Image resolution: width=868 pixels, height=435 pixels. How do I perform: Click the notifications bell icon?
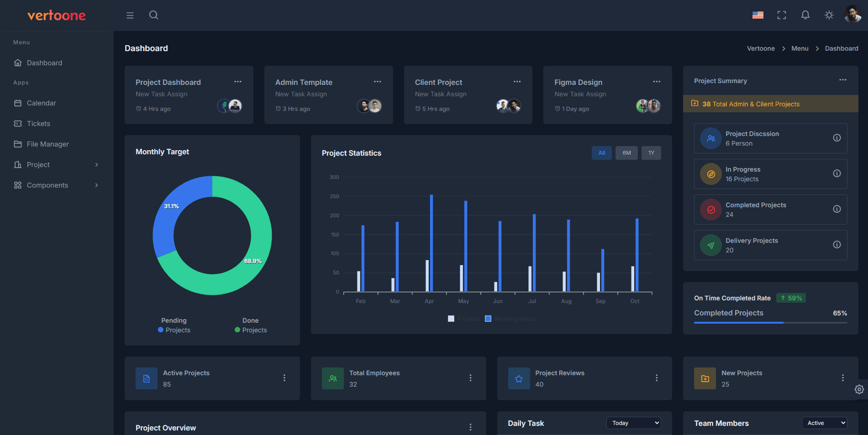point(805,15)
